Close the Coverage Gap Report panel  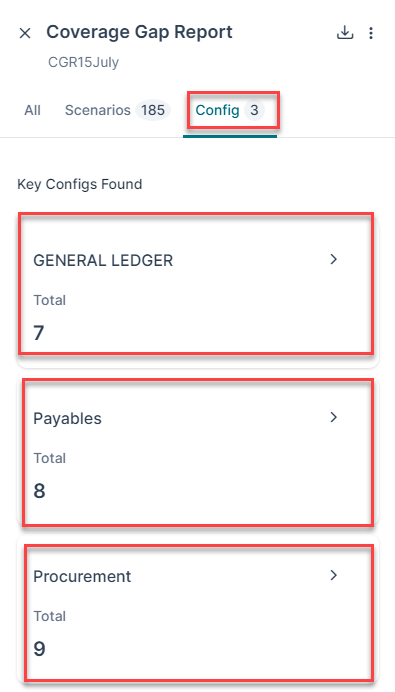point(25,34)
